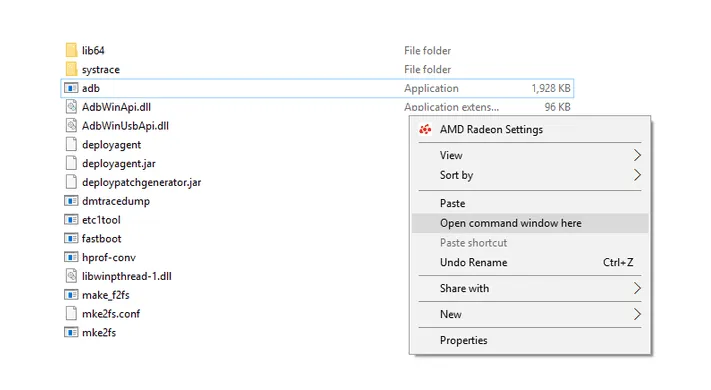The image size is (711, 390).
Task: Click the fastboot application icon
Action: (71, 239)
